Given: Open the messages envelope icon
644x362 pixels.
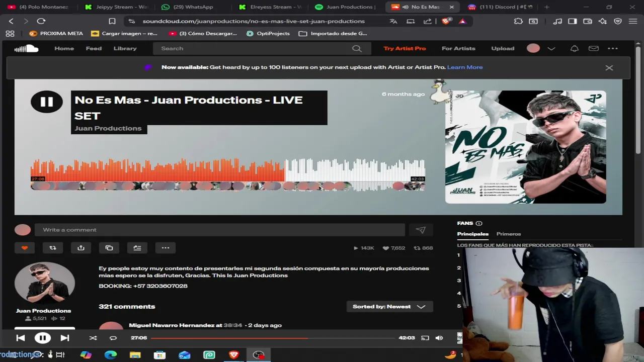Looking at the screenshot, I should [x=594, y=48].
